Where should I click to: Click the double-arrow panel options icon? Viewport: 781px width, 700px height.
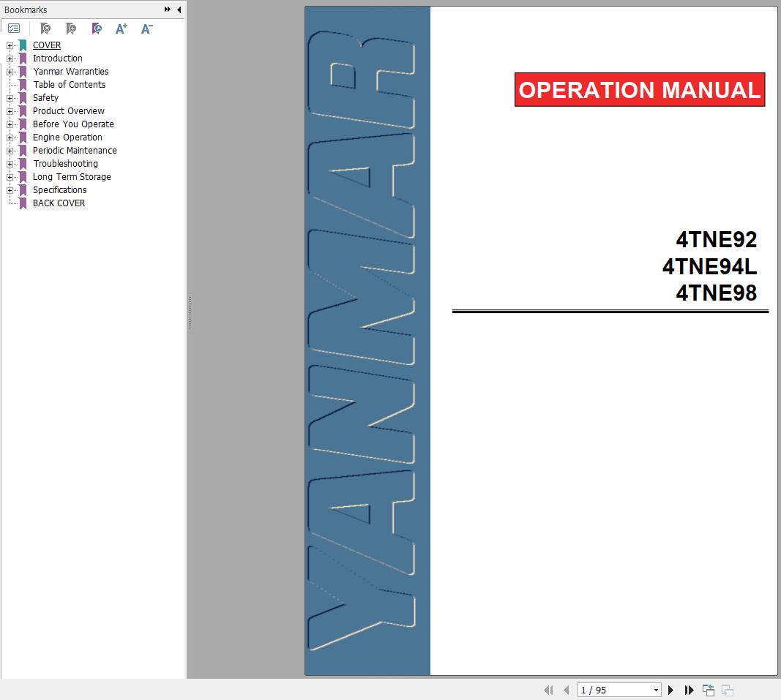click(168, 10)
